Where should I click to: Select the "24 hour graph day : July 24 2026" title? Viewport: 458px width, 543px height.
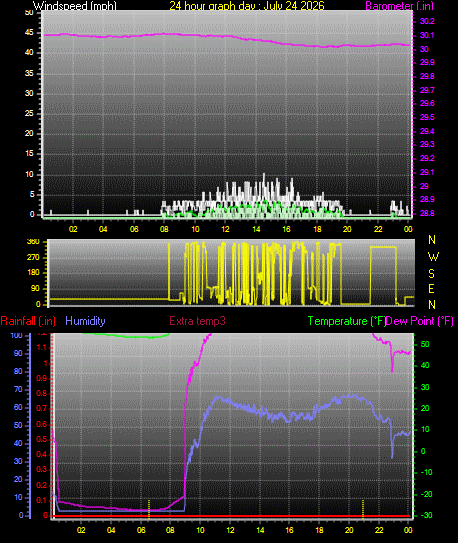click(x=247, y=6)
